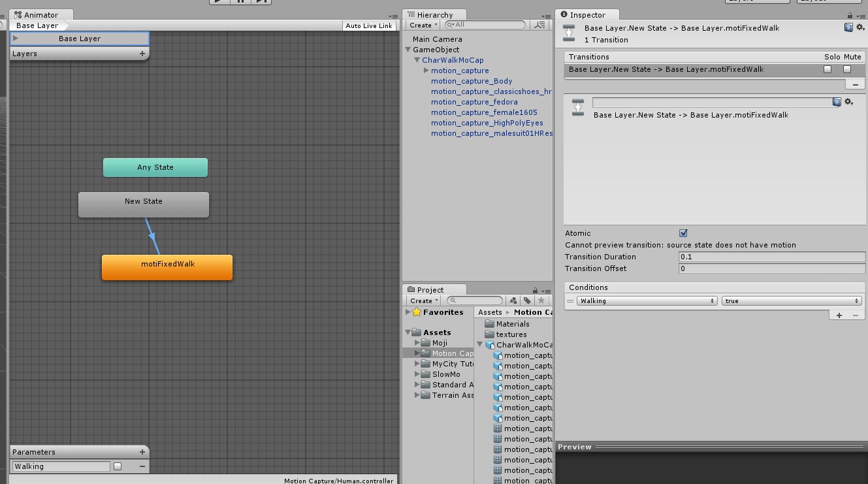This screenshot has width=868, height=484.
Task: Toggle the Walking parameter checkbox
Action: point(118,466)
